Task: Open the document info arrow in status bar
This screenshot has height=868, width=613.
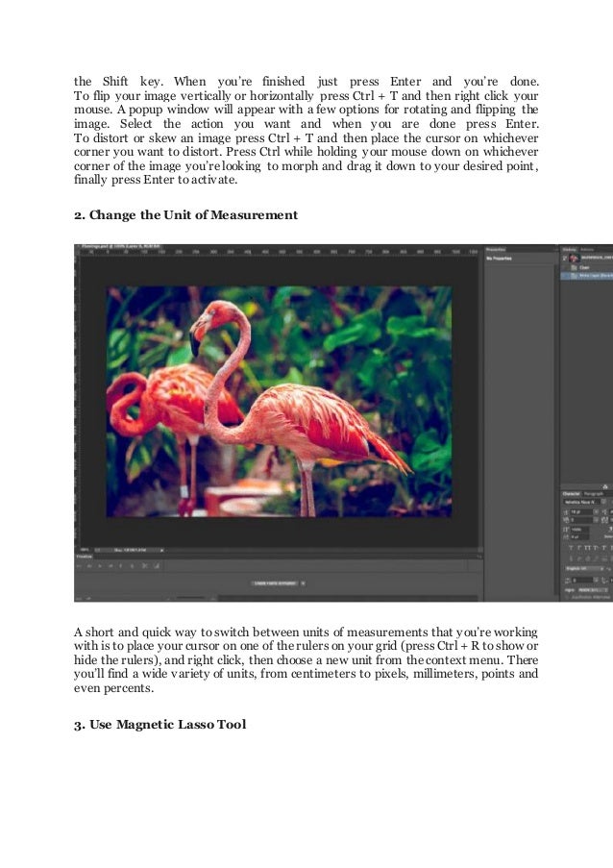Action: [162, 550]
